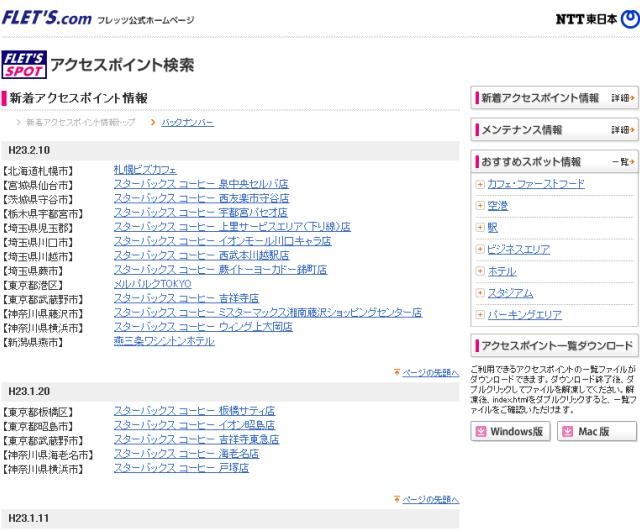Open スターバックス 海老名店 link
Image resolution: width=640 pixels, height=530 pixels.
(187, 454)
